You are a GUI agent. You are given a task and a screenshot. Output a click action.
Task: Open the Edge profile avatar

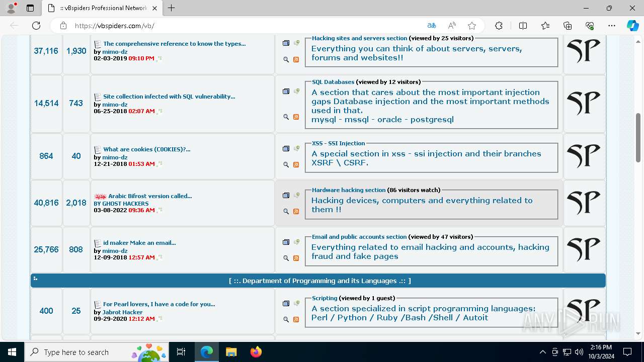click(11, 8)
